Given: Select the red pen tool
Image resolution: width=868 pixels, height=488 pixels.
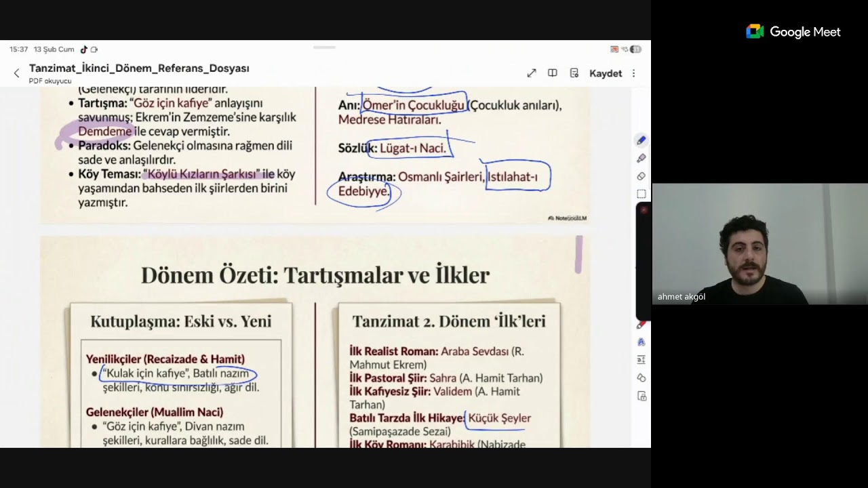Looking at the screenshot, I should (641, 325).
